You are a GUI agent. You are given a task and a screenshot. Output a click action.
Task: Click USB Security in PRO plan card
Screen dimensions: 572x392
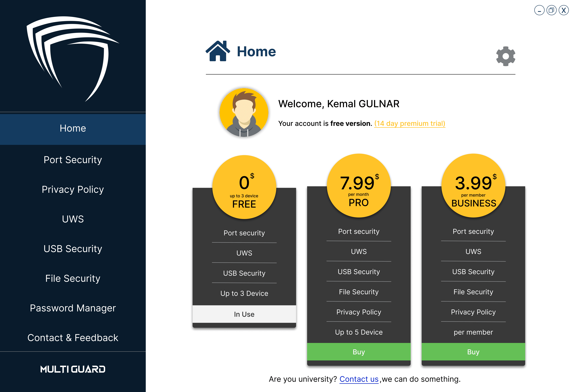point(359,272)
